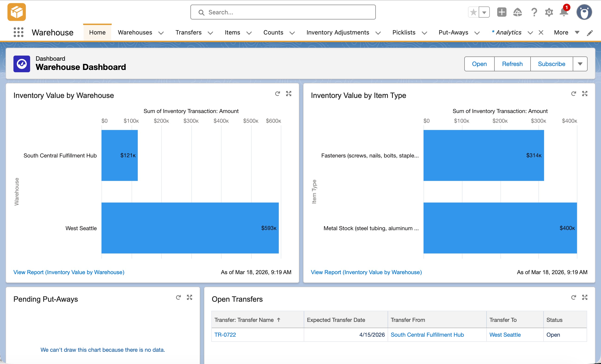
Task: Open the Setup gear icon
Action: (549, 12)
